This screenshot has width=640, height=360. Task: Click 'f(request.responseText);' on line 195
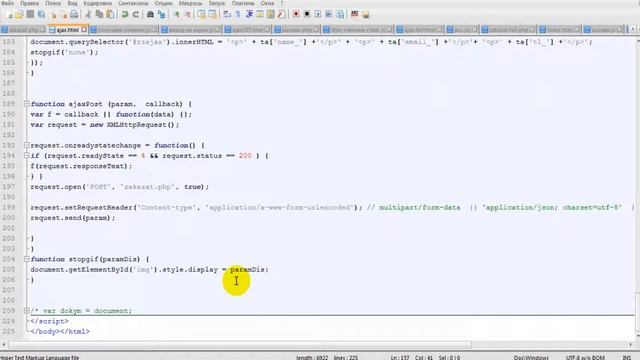pyautogui.click(x=81, y=166)
